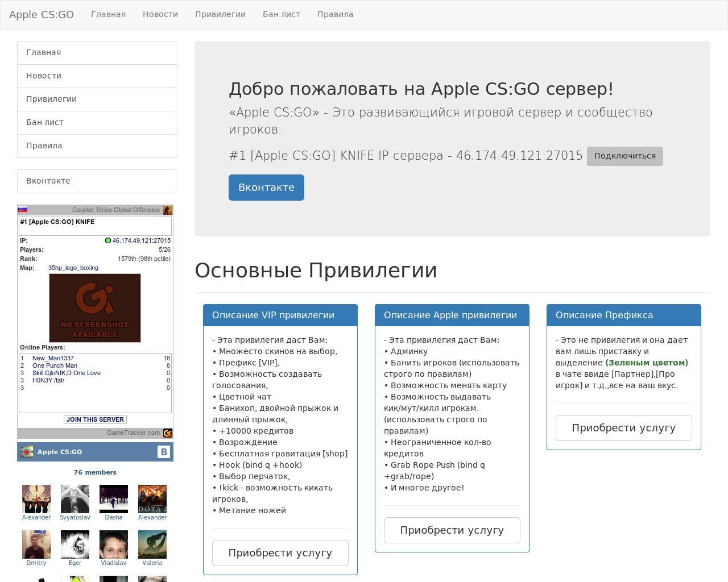Open Правила in the top navbar
The width and height of the screenshot is (728, 582).
pyautogui.click(x=335, y=14)
